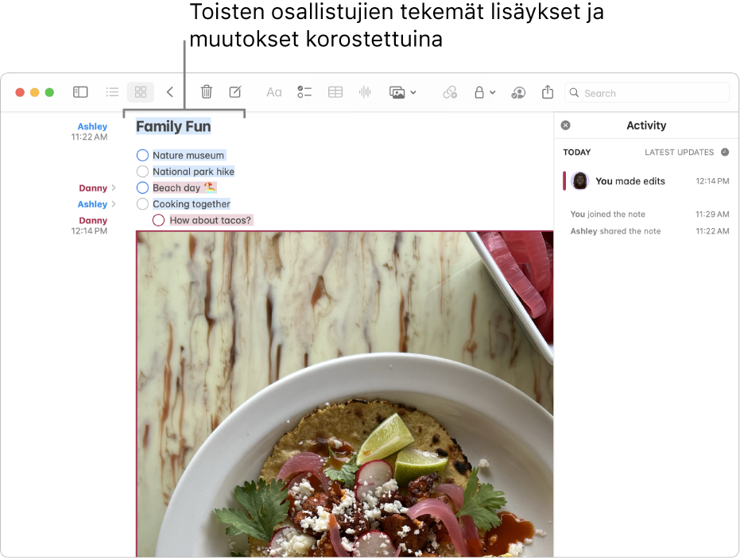Open the audio recording tool
Screen dimensions: 740x560
point(364,92)
